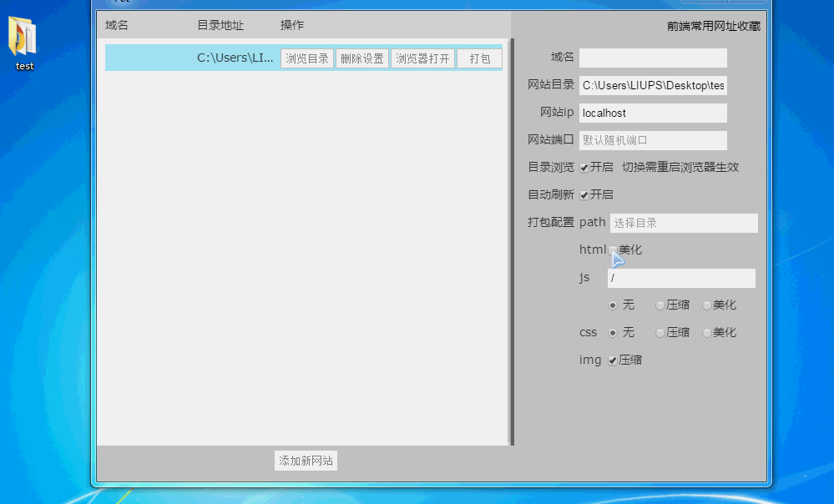Click the 网站端口 input field
834x504 pixels.
652,140
